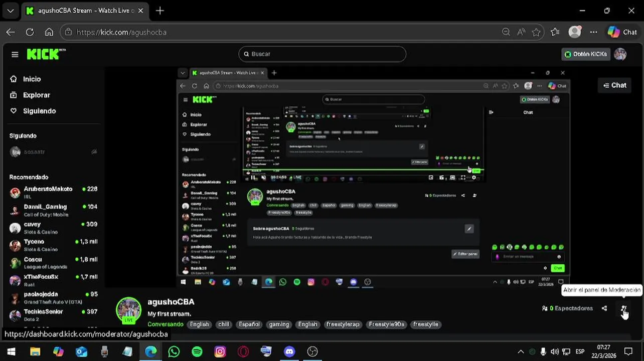Open TechiesSenior recommended channel
Viewport: 644px width, 361px height.
pos(53,315)
